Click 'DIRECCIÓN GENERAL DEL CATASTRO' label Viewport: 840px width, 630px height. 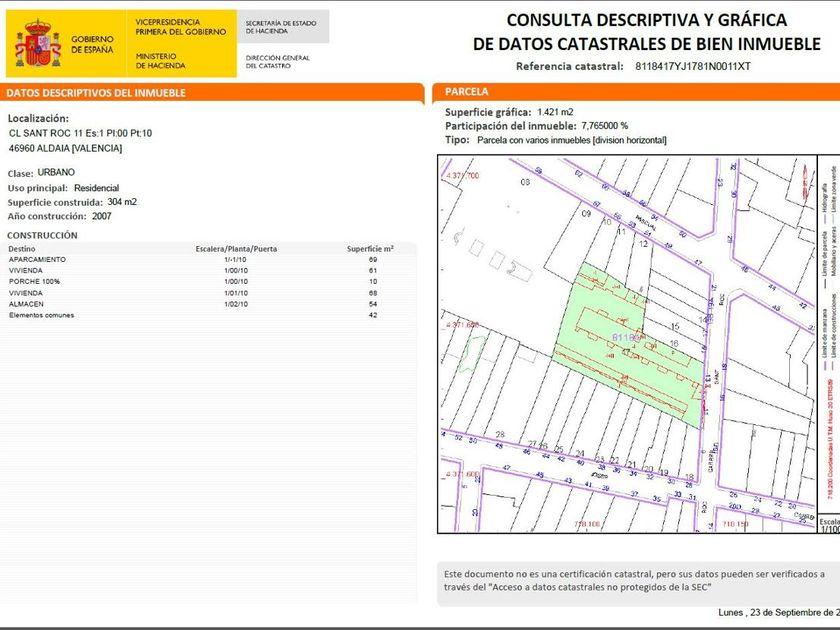click(278, 62)
